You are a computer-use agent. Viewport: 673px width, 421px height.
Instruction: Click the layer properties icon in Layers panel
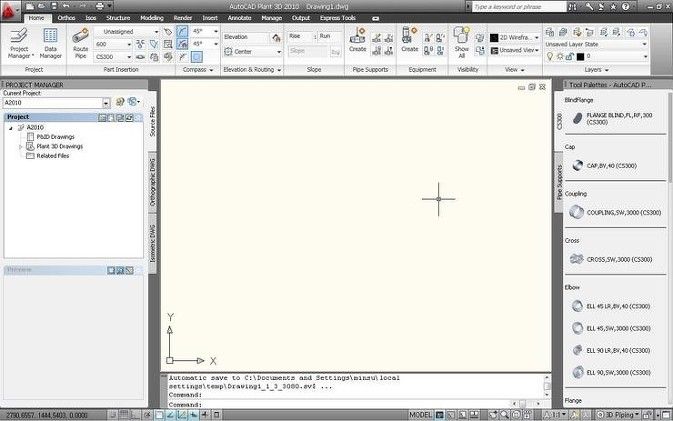point(549,32)
